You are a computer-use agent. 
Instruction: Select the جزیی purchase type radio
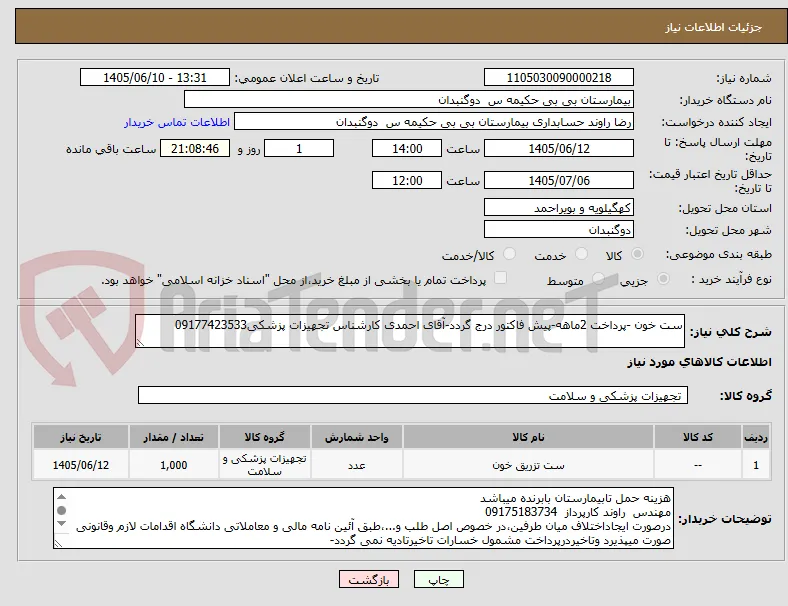point(663,279)
